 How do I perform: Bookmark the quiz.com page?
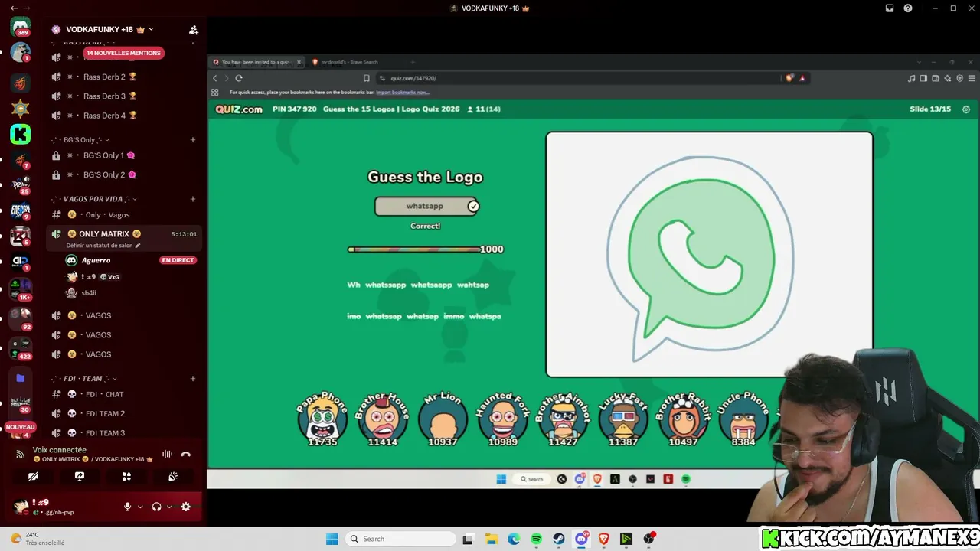tap(367, 78)
